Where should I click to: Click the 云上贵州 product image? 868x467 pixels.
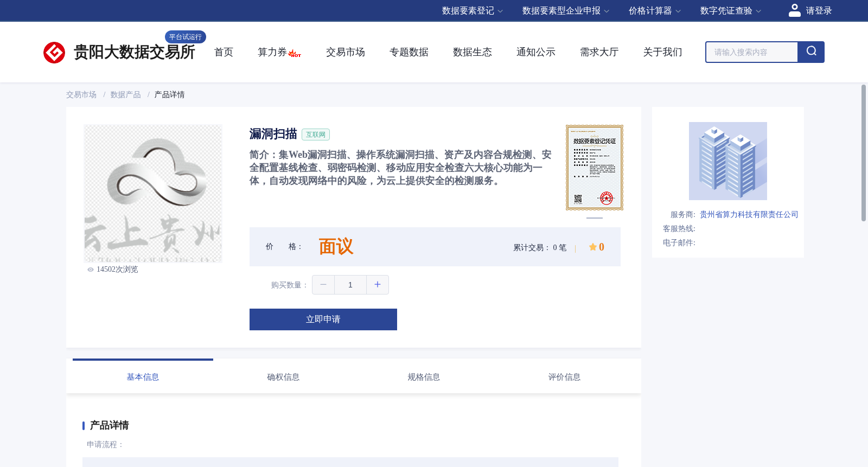(x=153, y=194)
